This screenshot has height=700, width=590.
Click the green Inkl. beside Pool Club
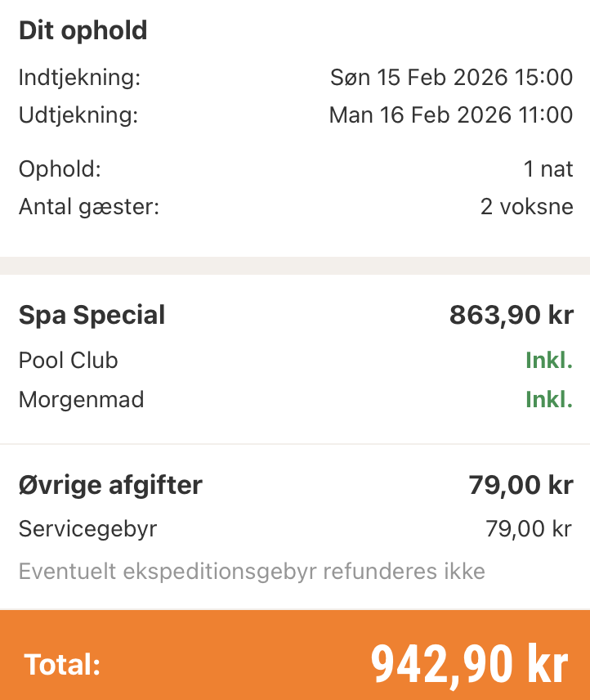(549, 361)
